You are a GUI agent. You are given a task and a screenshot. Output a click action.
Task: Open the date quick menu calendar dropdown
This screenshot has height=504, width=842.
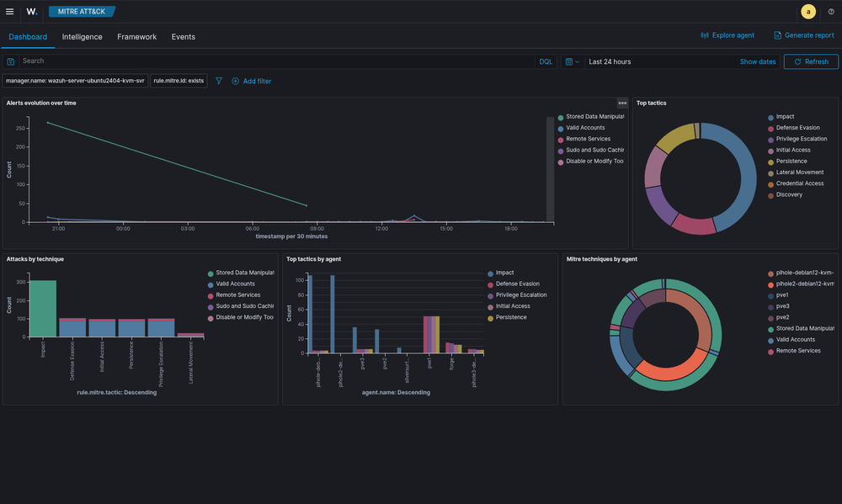click(x=573, y=61)
